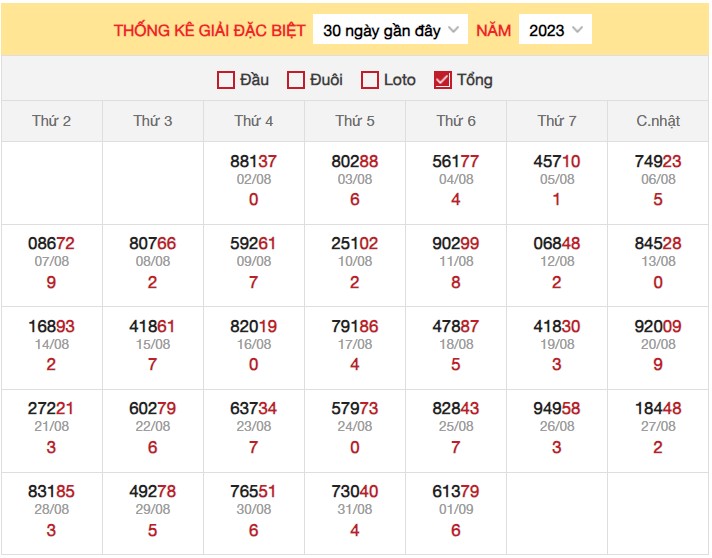Uncheck the Tổng checkbox
The width and height of the screenshot is (712, 558).
pos(443,81)
